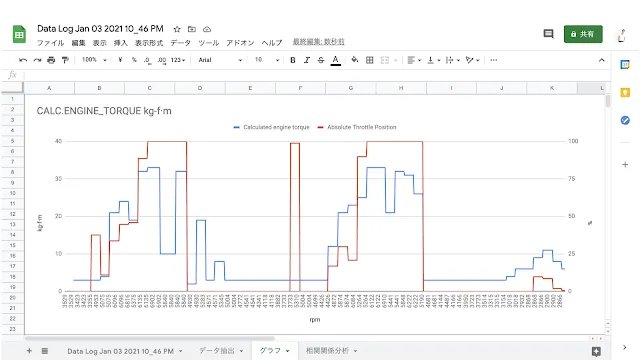Open the ファイル menu
This screenshot has width=640, height=360.
pos(51,42)
